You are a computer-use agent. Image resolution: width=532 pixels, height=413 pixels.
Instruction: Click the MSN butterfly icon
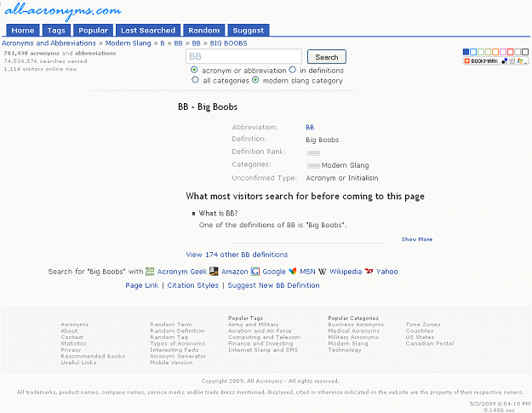click(293, 271)
